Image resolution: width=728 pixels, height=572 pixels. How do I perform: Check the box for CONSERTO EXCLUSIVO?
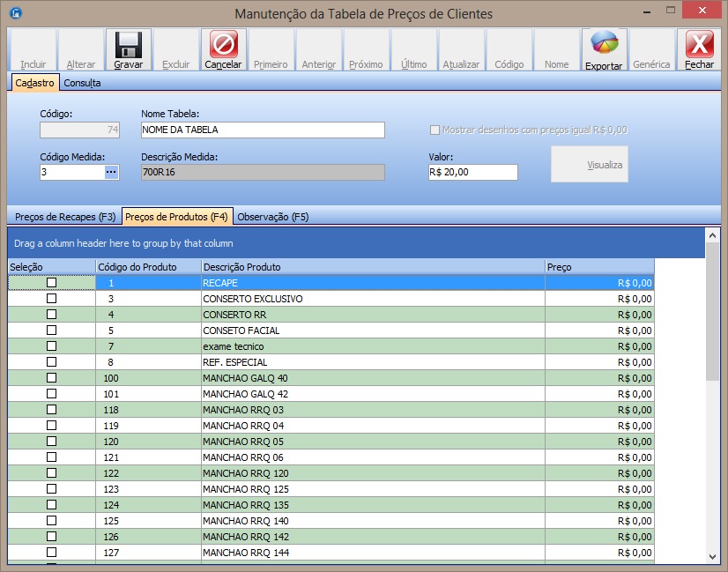pyautogui.click(x=51, y=299)
